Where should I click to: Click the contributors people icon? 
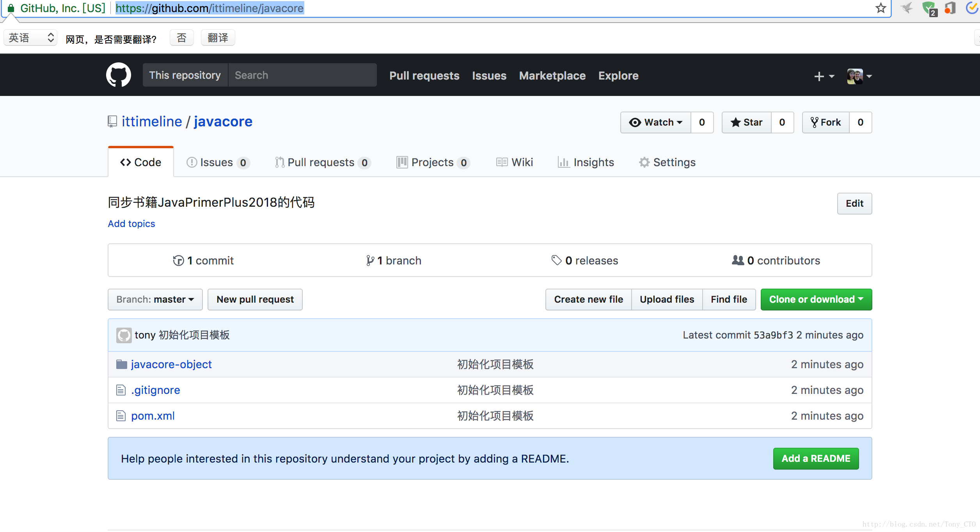point(738,260)
